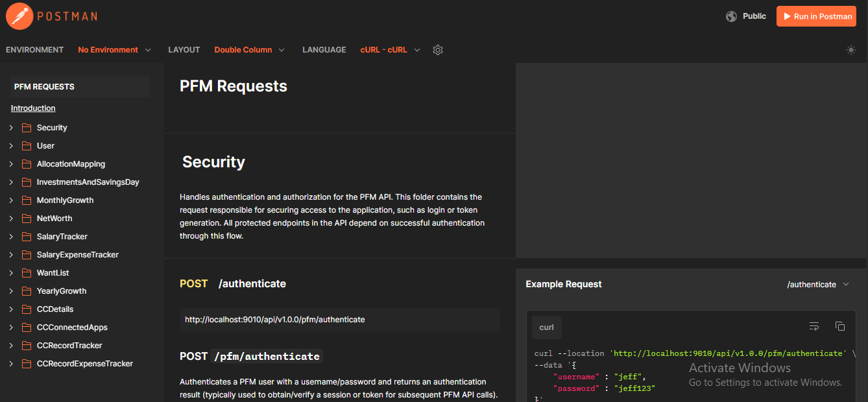Viewport: 868px width, 402px height.
Task: Toggle word wrap in code snippet
Action: [x=814, y=326]
